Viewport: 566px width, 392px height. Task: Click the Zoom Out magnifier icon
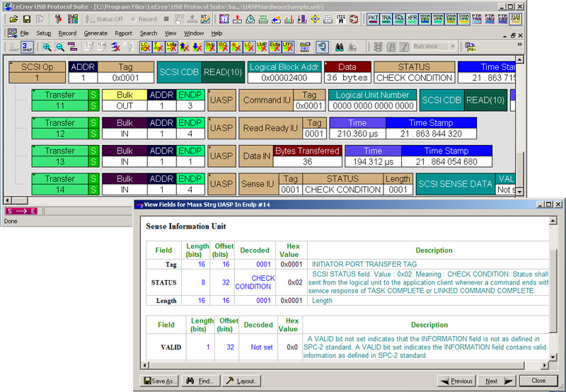point(60,47)
